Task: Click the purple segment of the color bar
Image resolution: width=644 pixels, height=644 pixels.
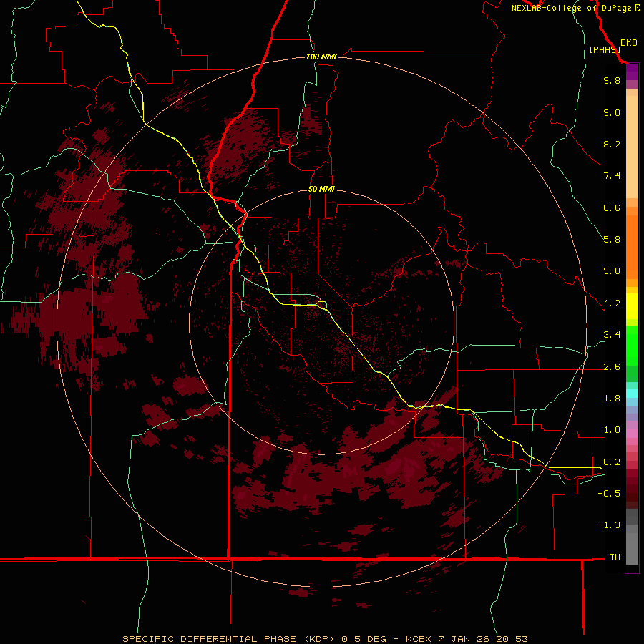Action: coord(632,72)
